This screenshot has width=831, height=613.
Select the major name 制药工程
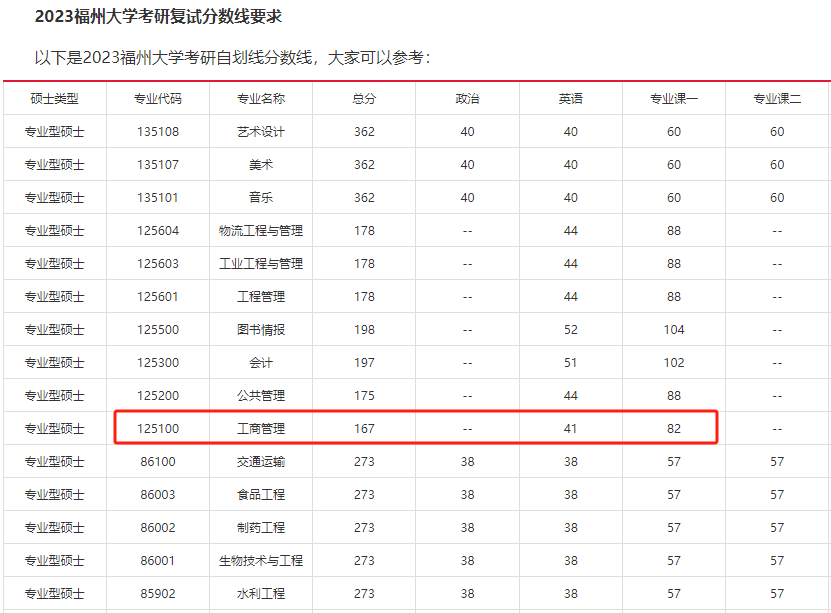click(261, 527)
